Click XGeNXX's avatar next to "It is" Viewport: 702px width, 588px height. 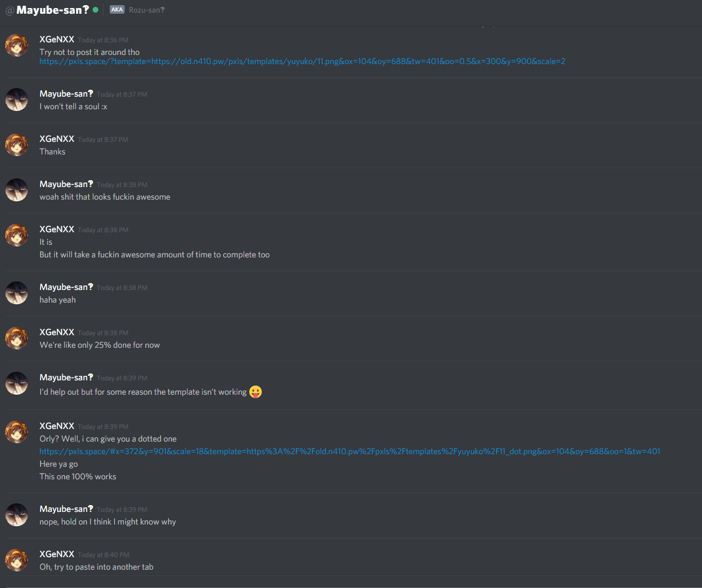click(17, 235)
